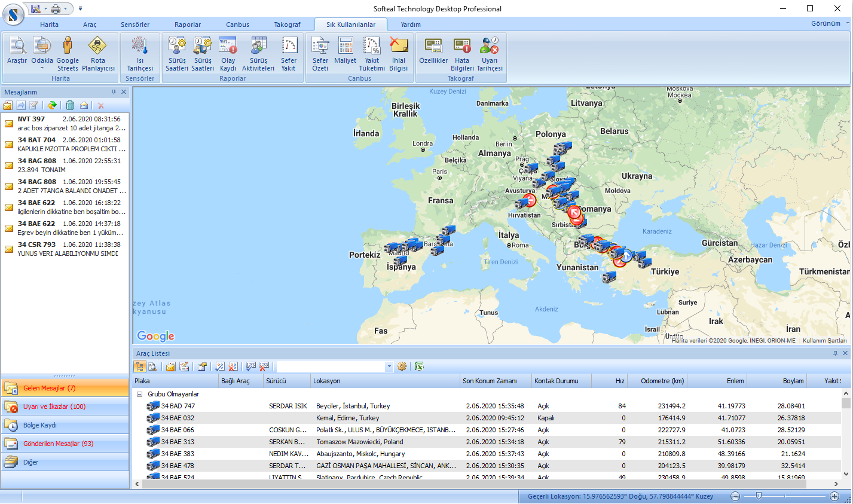Open the Görünüm dropdown
The width and height of the screenshot is (853, 504).
(830, 23)
